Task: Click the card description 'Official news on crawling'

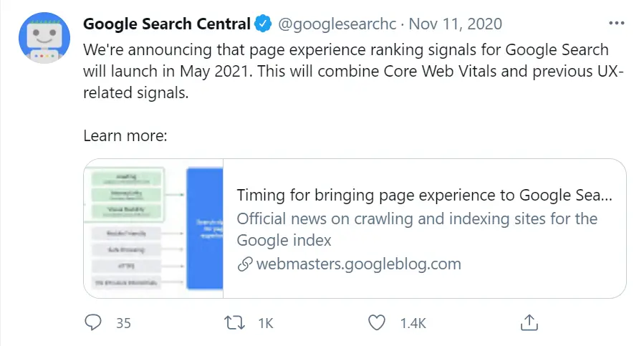Action: click(417, 229)
